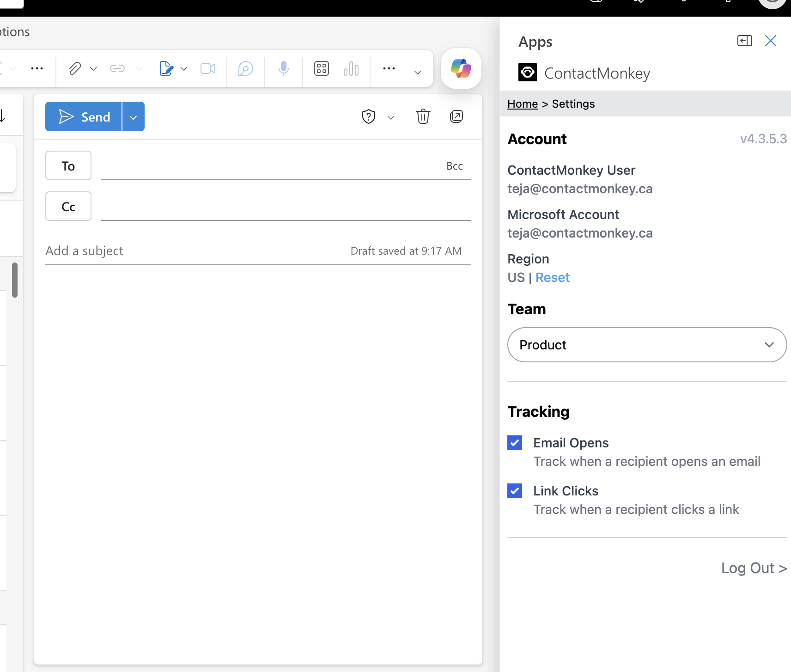The width and height of the screenshot is (791, 672).
Task: Click the 'Track when a recipient opens an email' description
Action: click(x=647, y=461)
